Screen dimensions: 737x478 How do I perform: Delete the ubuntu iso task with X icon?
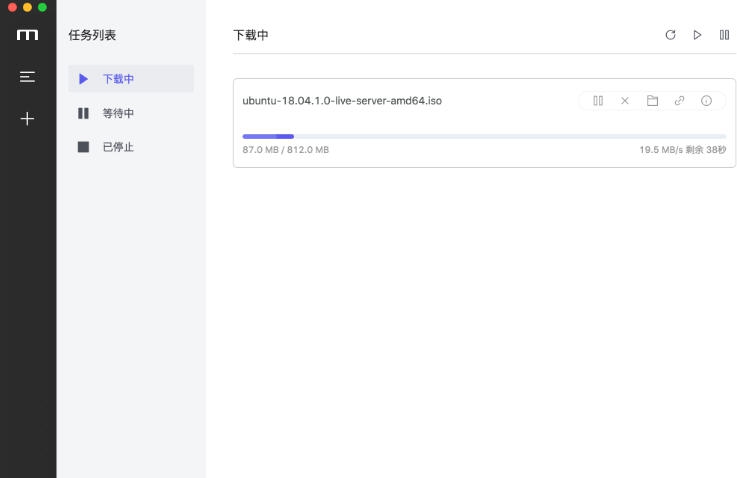click(x=625, y=101)
